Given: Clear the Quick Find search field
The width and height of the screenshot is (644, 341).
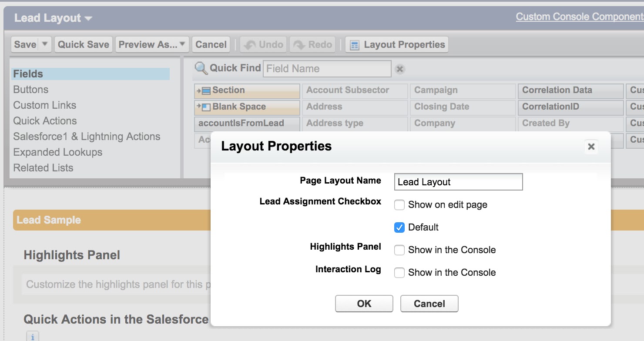Looking at the screenshot, I should coord(399,68).
